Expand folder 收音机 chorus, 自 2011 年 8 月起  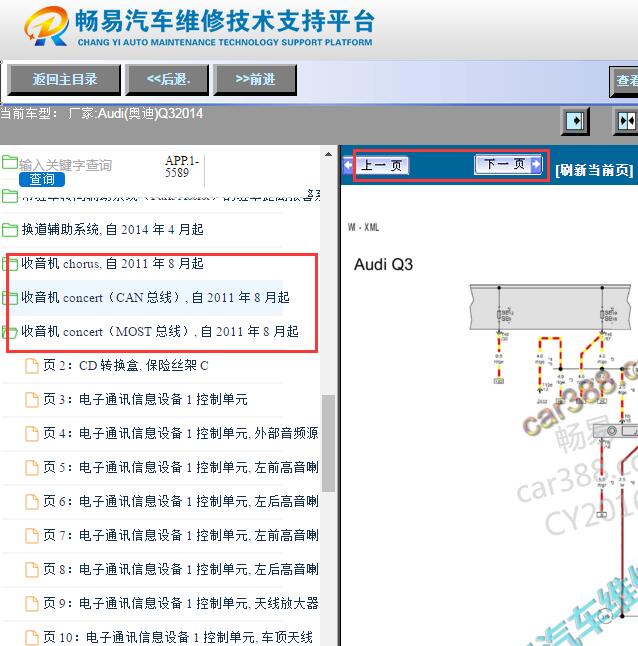112,263
